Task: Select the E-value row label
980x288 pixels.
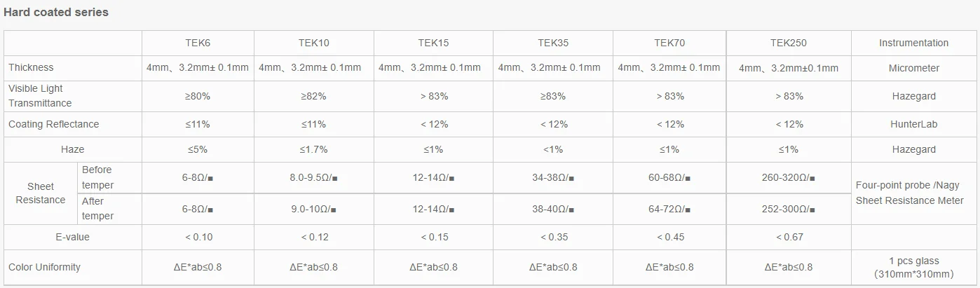Action: click(x=73, y=237)
